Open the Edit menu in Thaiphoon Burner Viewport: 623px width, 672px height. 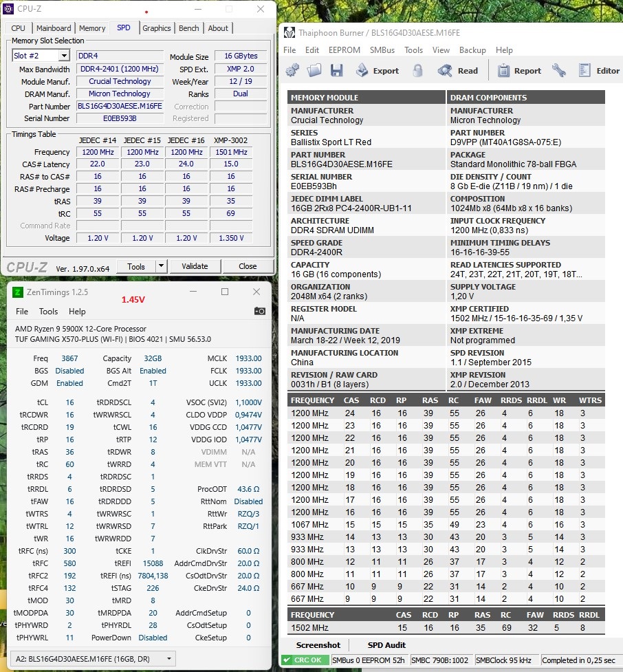coord(312,50)
